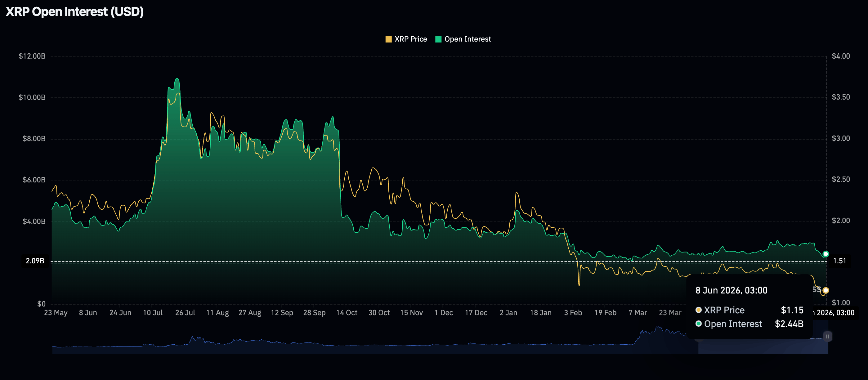Click the 28 Sep date label
The width and height of the screenshot is (868, 380).
point(314,313)
